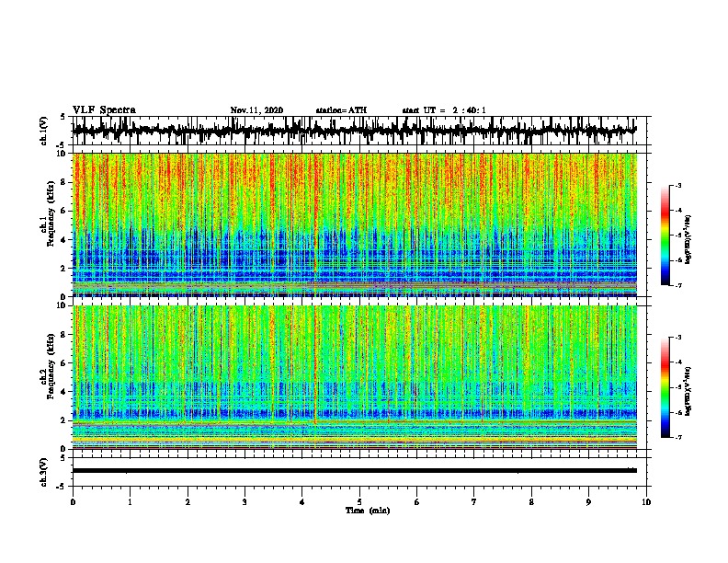Click the time axis tick label "10"

click(646, 502)
